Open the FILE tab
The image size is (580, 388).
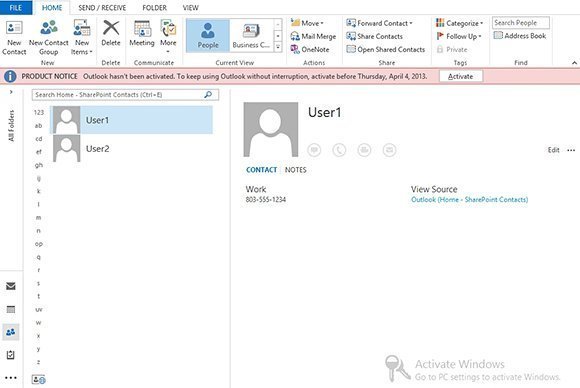click(16, 7)
